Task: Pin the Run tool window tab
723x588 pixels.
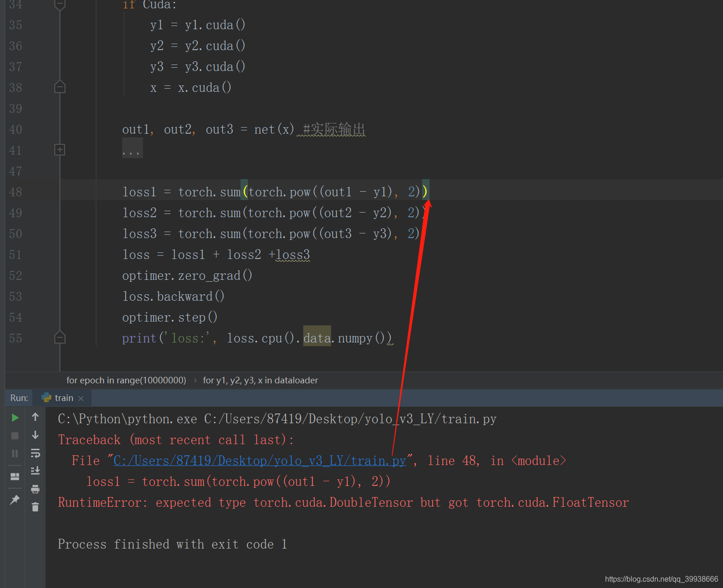Action: [14, 500]
